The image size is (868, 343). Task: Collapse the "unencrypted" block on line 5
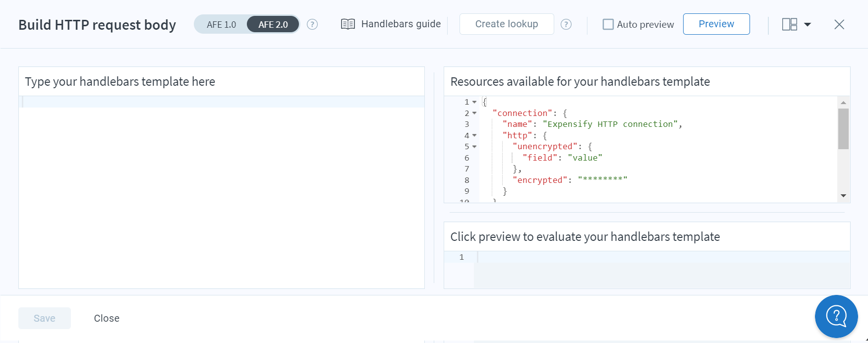point(474,147)
